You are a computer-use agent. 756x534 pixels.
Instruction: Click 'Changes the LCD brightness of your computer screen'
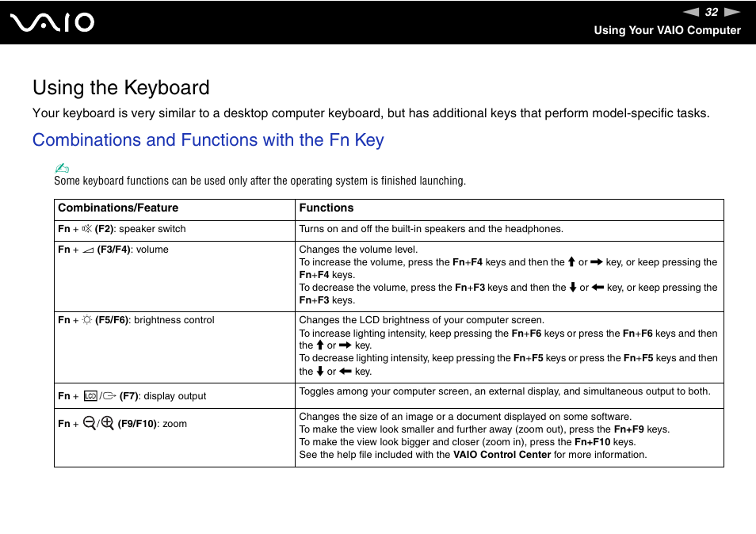coord(422,320)
